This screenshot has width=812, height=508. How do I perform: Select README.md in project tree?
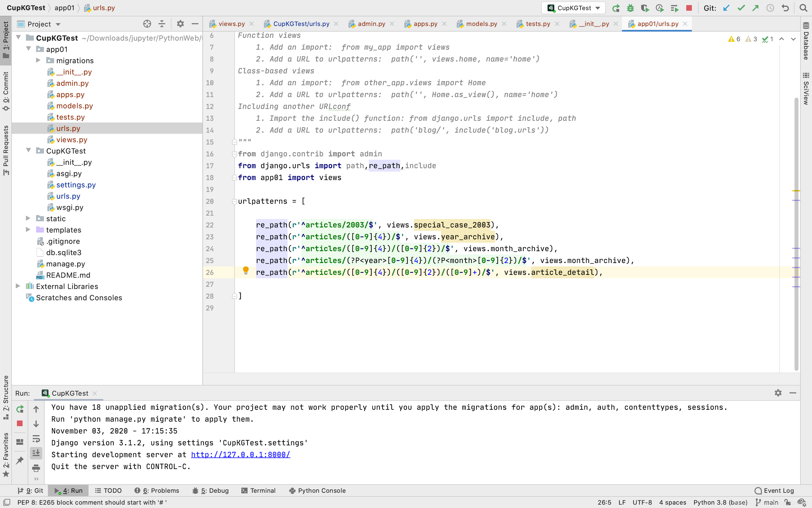click(x=68, y=275)
